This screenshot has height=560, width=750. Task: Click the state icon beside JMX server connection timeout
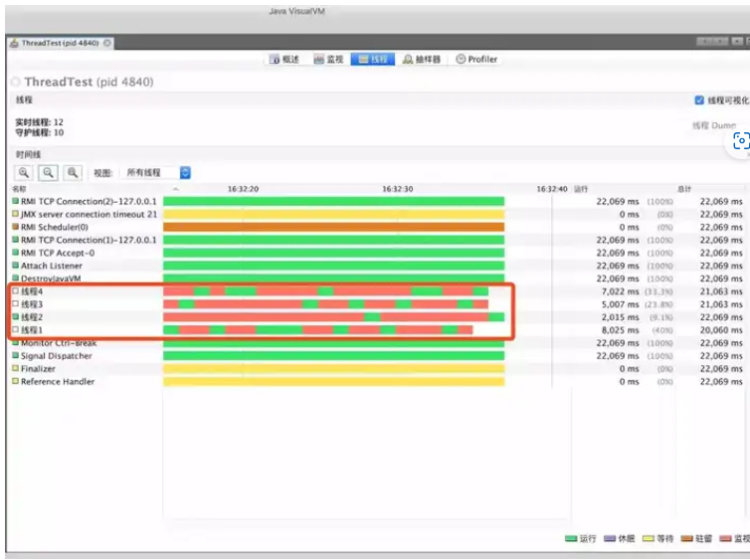[x=16, y=214]
